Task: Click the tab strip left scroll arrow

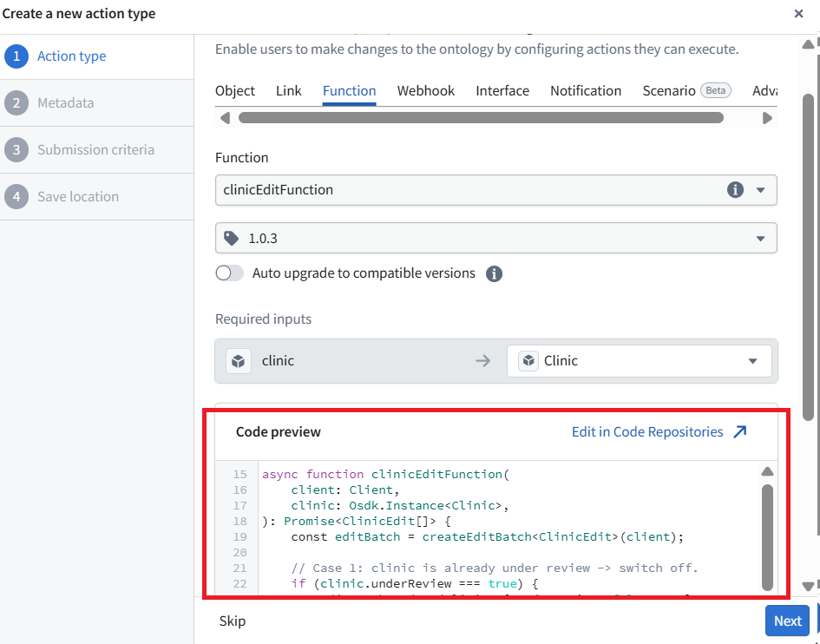Action: pyautogui.click(x=225, y=118)
